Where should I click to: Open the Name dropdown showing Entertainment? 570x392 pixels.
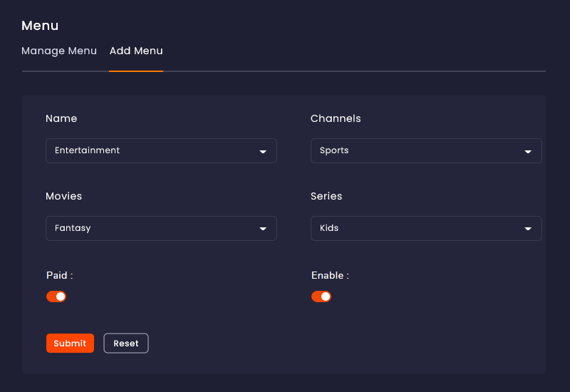tap(162, 150)
